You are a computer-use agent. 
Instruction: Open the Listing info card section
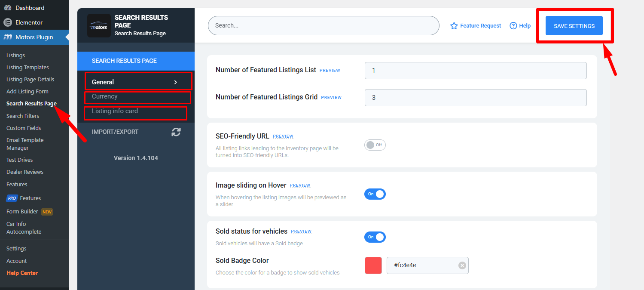click(x=115, y=111)
